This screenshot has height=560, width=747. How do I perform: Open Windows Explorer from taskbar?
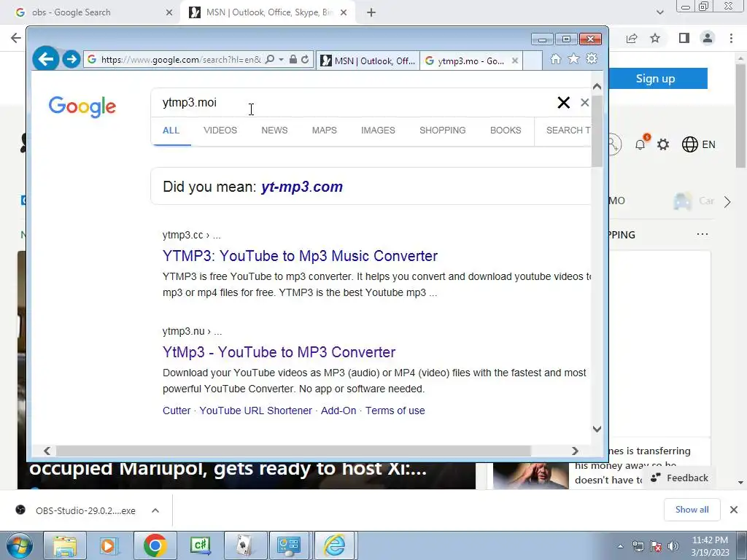pos(65,545)
